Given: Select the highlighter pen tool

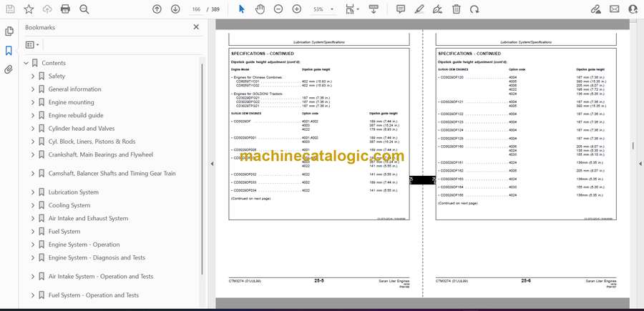Looking at the screenshot, I should click(x=419, y=9).
